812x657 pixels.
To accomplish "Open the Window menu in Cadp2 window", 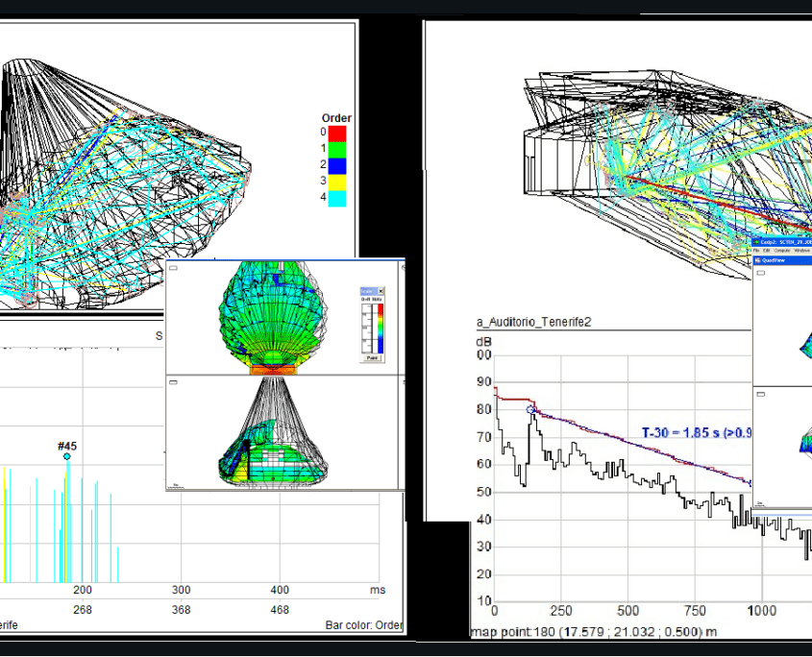I will click(x=801, y=250).
